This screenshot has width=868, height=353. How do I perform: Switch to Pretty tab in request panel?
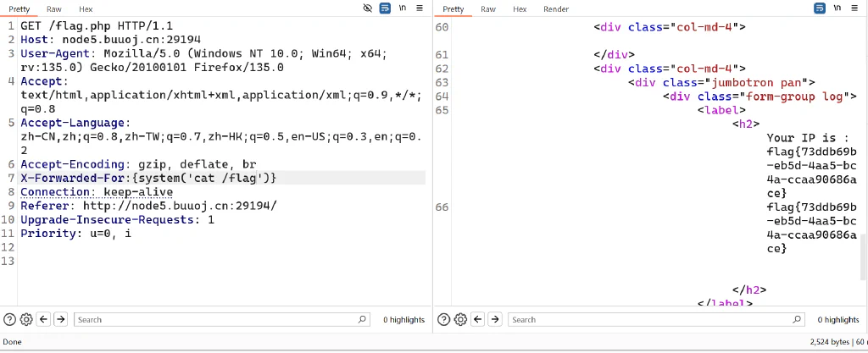click(x=19, y=8)
